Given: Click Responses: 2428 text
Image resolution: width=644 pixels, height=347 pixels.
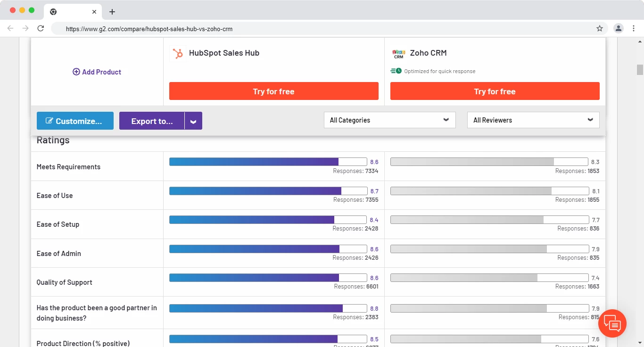Looking at the screenshot, I should [x=355, y=228].
